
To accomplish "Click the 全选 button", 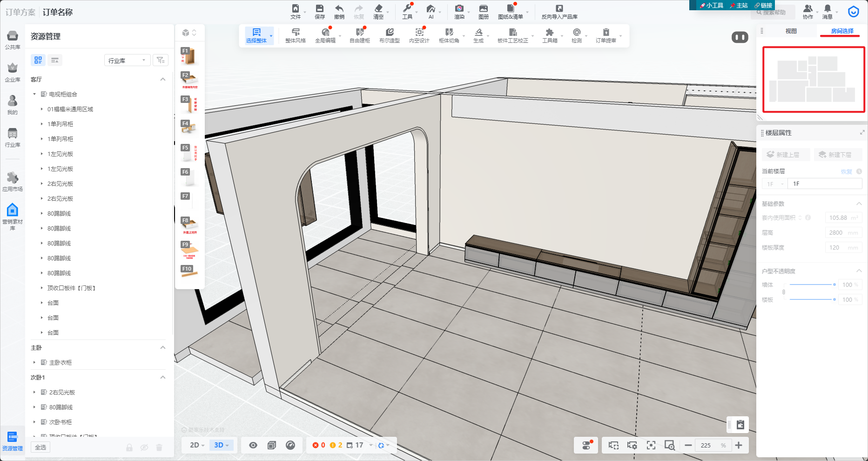I will coord(41,447).
